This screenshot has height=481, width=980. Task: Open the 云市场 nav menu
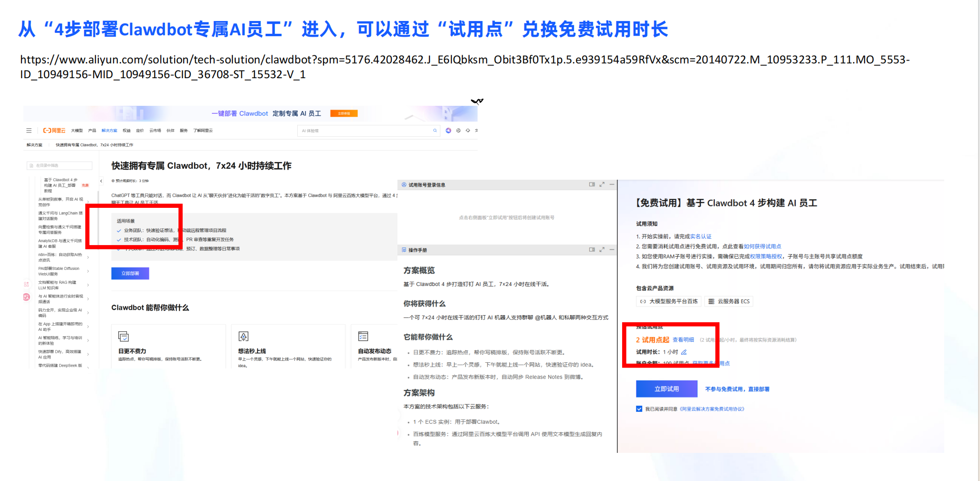155,131
